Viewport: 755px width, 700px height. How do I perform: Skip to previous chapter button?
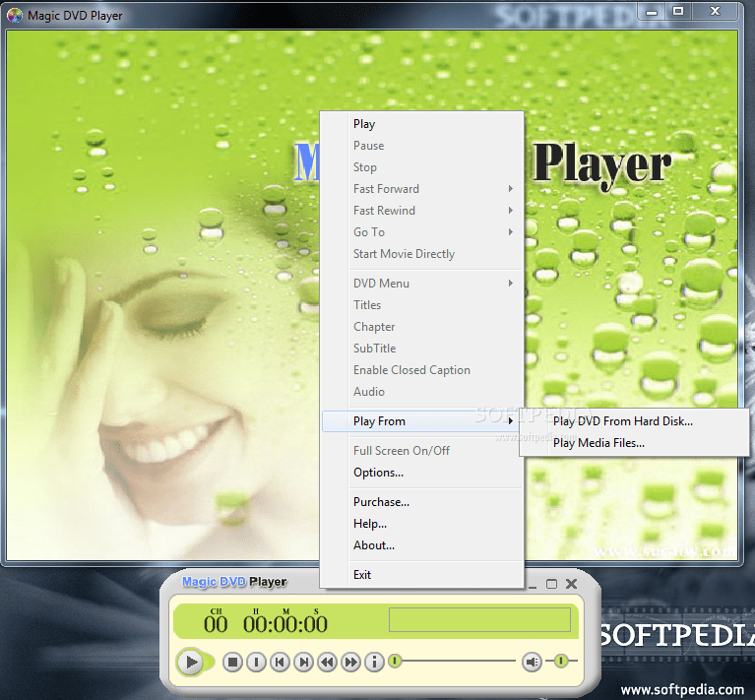tap(280, 663)
